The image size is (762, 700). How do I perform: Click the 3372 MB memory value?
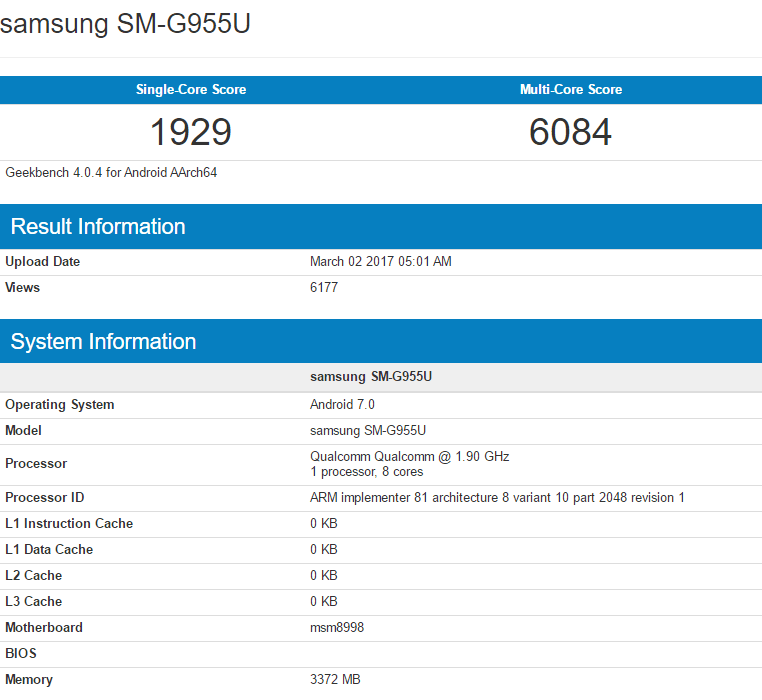(335, 680)
